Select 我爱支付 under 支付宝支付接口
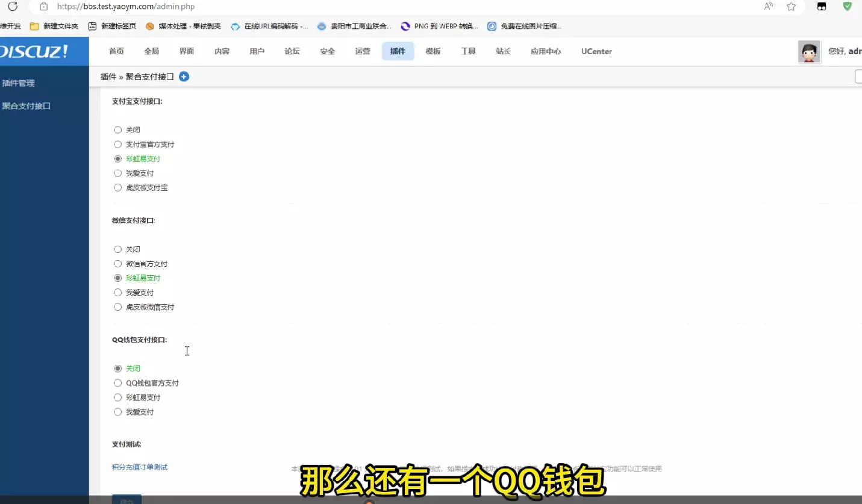 tap(118, 173)
